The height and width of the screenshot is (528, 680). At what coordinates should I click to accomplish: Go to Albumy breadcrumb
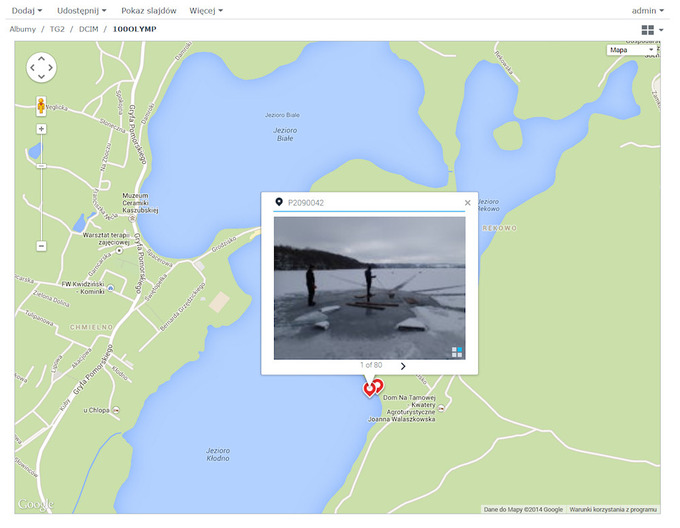tap(23, 29)
